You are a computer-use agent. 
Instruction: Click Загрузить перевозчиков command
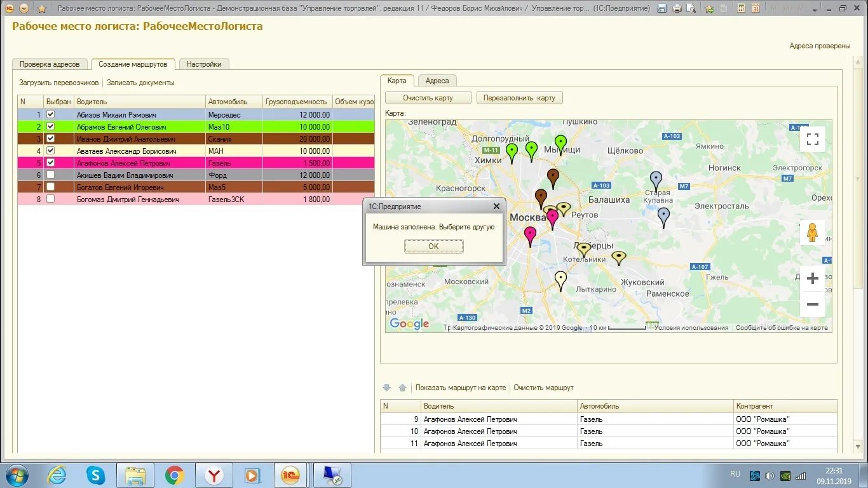point(59,83)
